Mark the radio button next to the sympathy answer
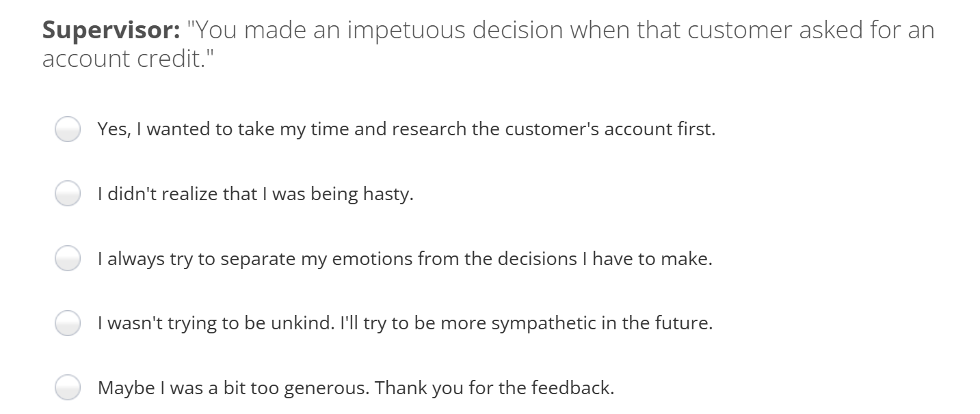This screenshot has height=414, width=980. pyautogui.click(x=67, y=322)
